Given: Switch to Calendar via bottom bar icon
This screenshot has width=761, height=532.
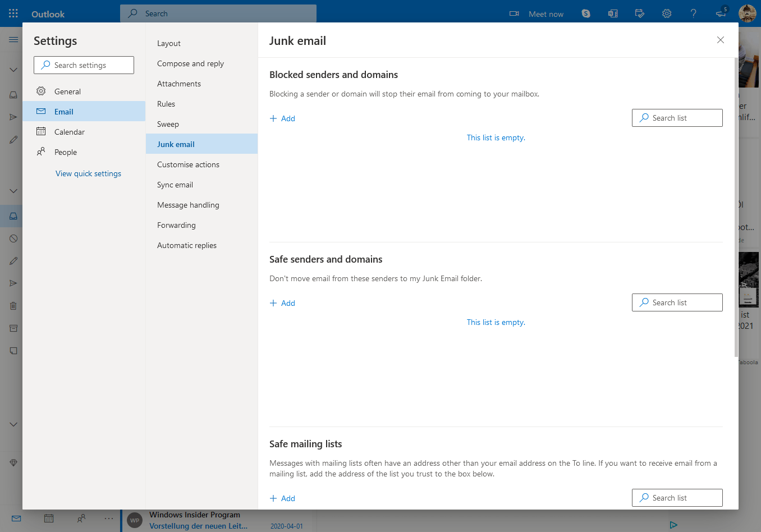Looking at the screenshot, I should point(49,519).
